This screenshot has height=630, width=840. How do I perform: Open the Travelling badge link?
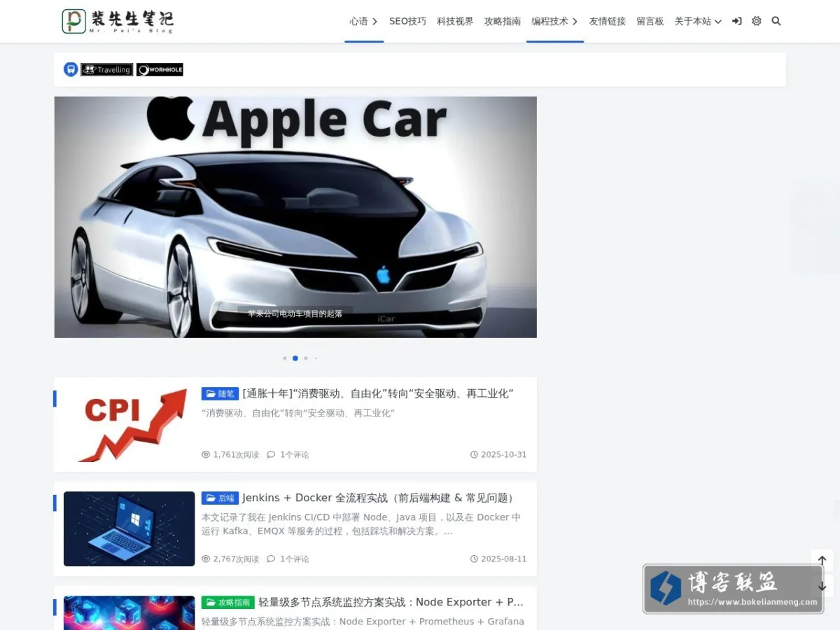click(x=107, y=69)
